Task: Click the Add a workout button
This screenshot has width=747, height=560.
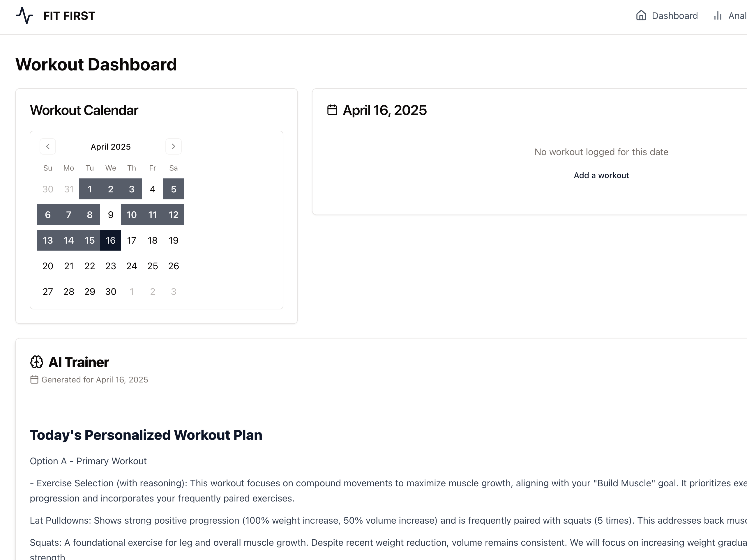Action: point(601,175)
